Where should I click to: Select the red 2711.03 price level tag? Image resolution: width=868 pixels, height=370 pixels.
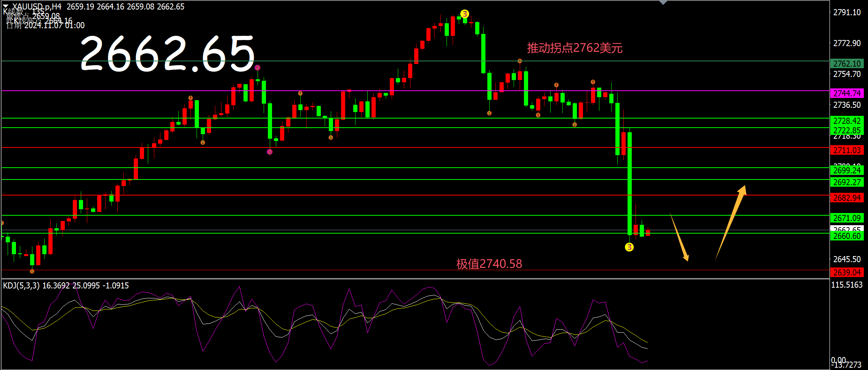847,150
